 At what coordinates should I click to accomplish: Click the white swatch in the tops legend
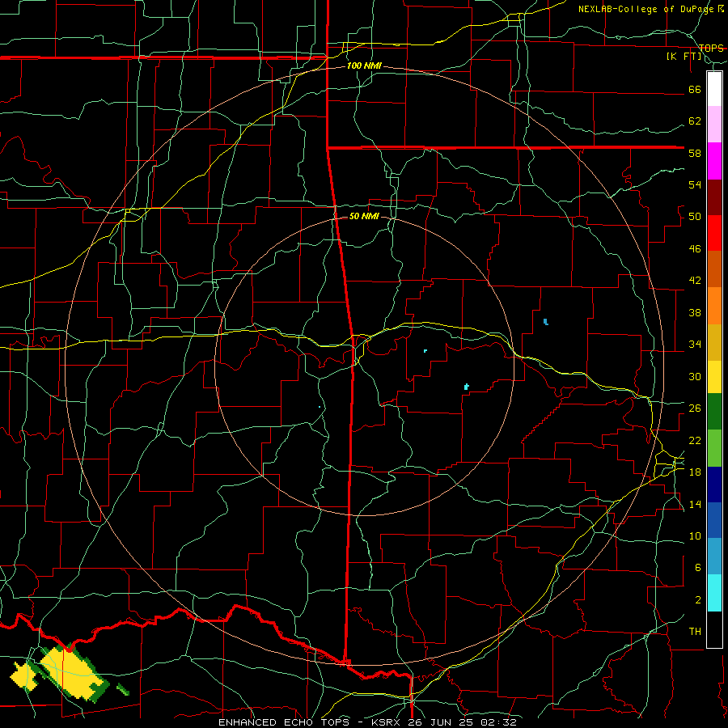[714, 89]
